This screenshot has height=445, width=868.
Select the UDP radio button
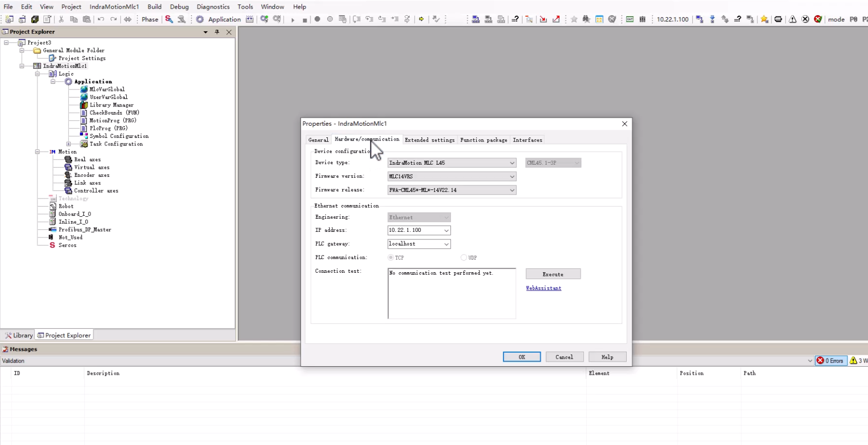(464, 258)
